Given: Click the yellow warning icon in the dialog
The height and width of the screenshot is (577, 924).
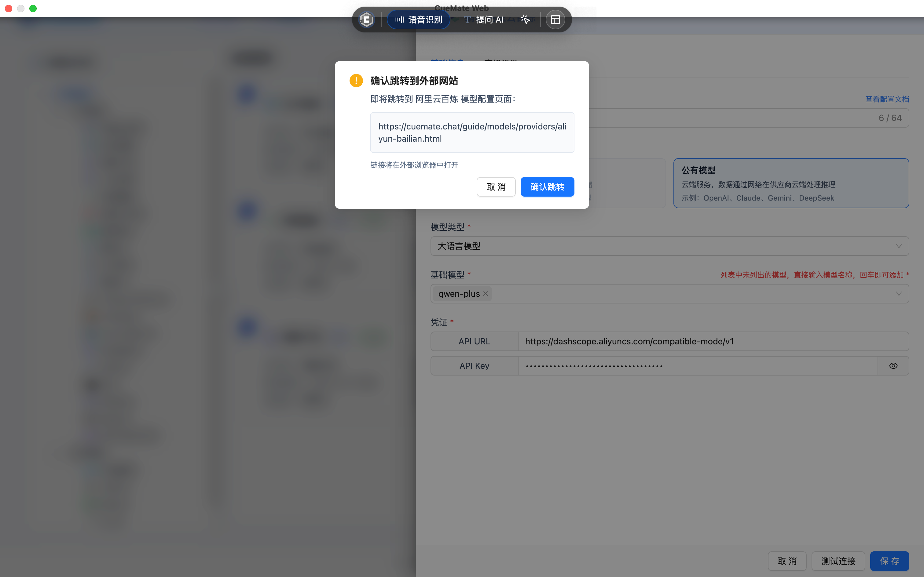Looking at the screenshot, I should (x=355, y=81).
